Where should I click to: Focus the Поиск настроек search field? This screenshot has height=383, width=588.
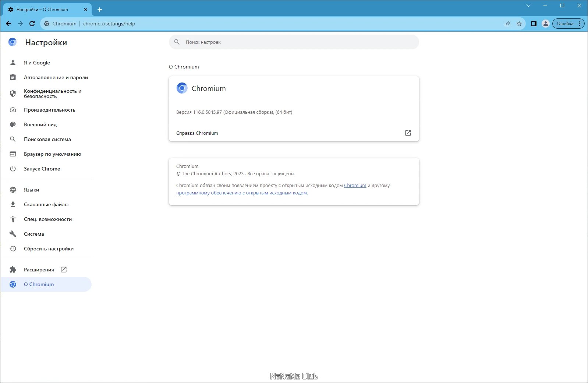[x=294, y=42]
